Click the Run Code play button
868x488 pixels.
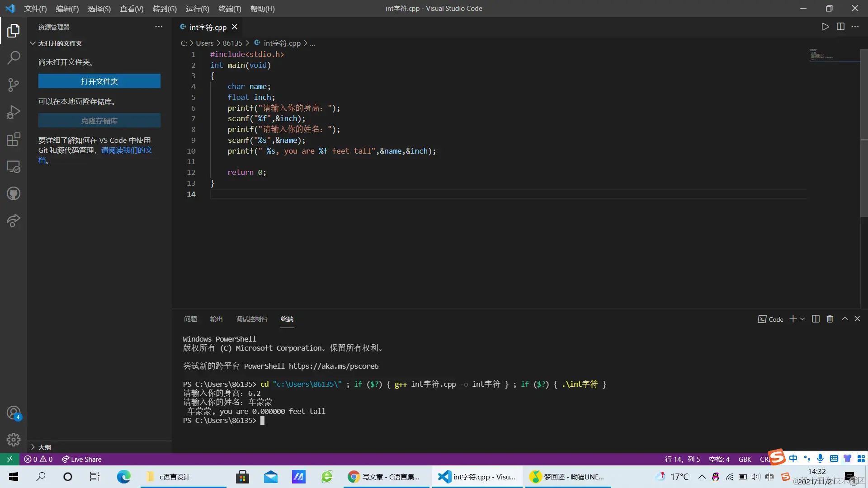click(x=825, y=27)
